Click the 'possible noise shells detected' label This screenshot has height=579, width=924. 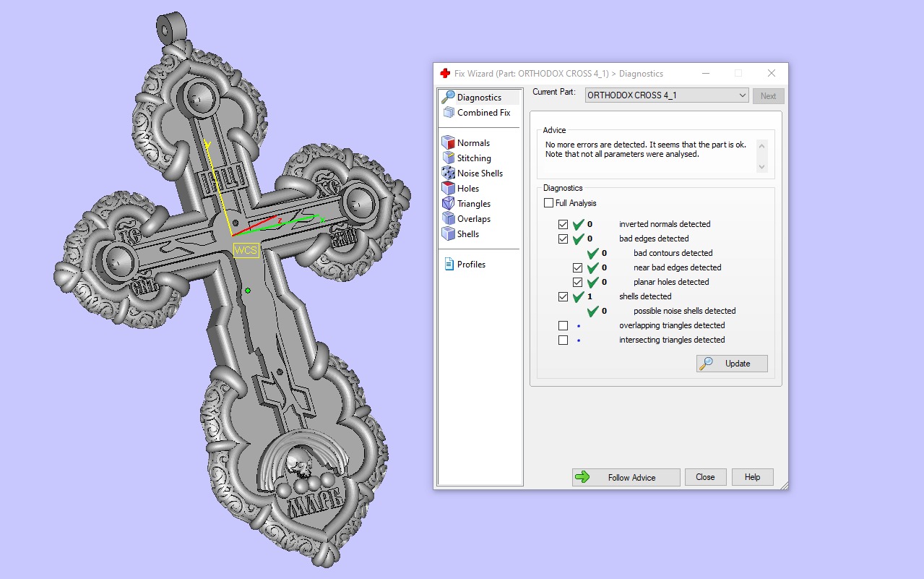click(x=685, y=311)
